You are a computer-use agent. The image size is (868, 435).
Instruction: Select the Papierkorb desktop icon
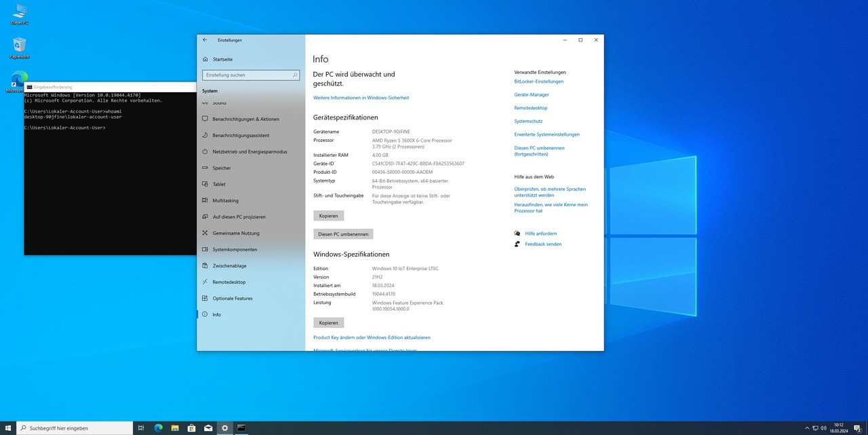(20, 48)
